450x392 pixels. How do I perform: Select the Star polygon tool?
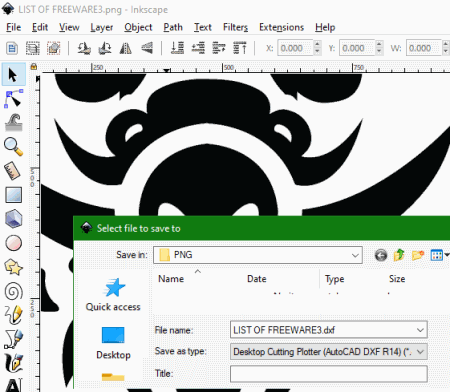pos(14,267)
